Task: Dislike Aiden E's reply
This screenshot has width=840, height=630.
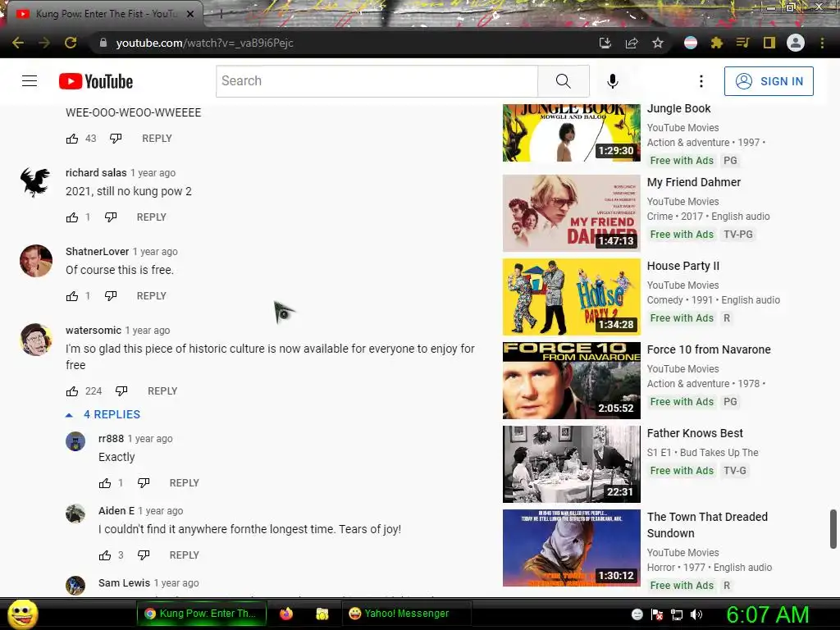Action: coord(144,555)
